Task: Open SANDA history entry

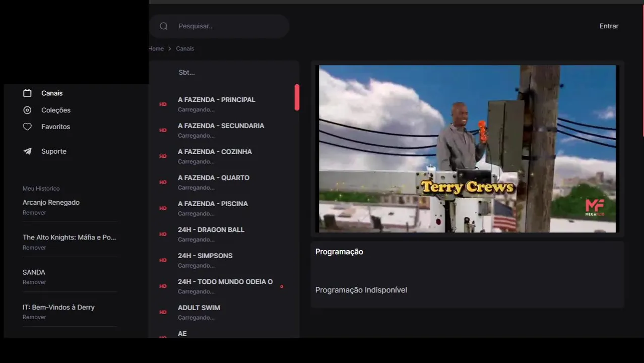Action: (34, 272)
